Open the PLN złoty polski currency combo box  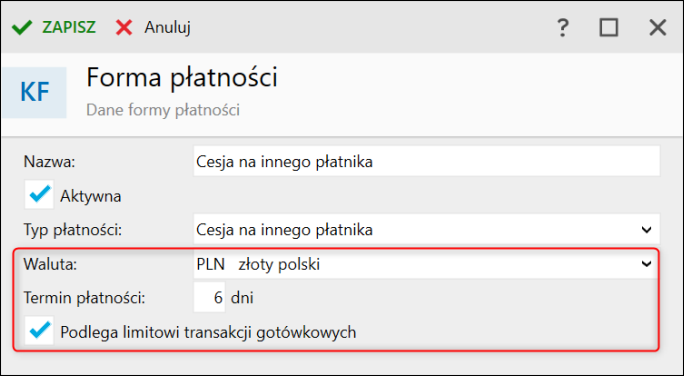coord(426,263)
